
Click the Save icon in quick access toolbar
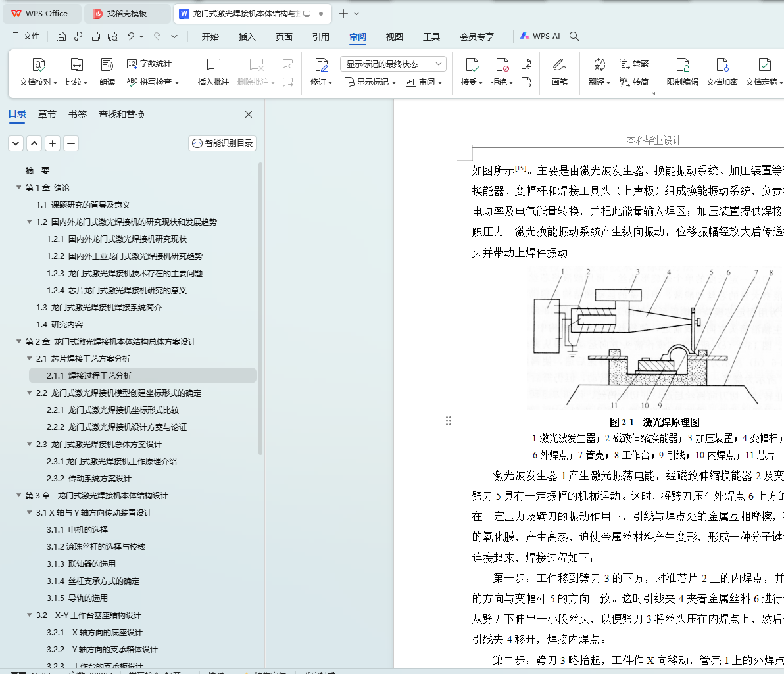click(x=61, y=36)
